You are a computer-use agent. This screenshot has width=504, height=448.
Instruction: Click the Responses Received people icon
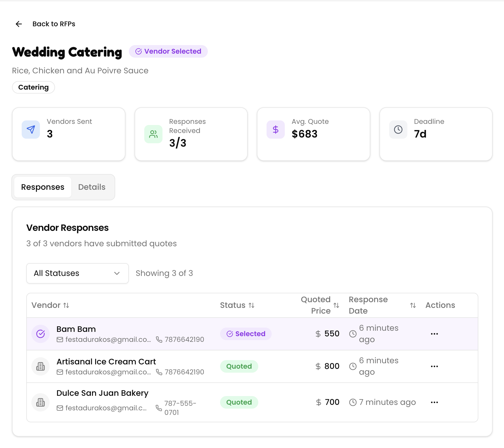pos(153,134)
